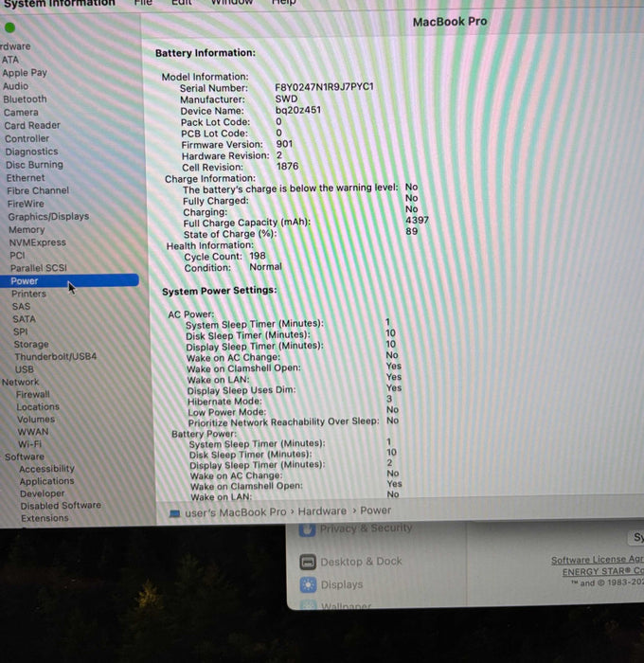Select the highlighted Power sidebar item
Image resolution: width=644 pixels, height=663 pixels.
click(69, 280)
